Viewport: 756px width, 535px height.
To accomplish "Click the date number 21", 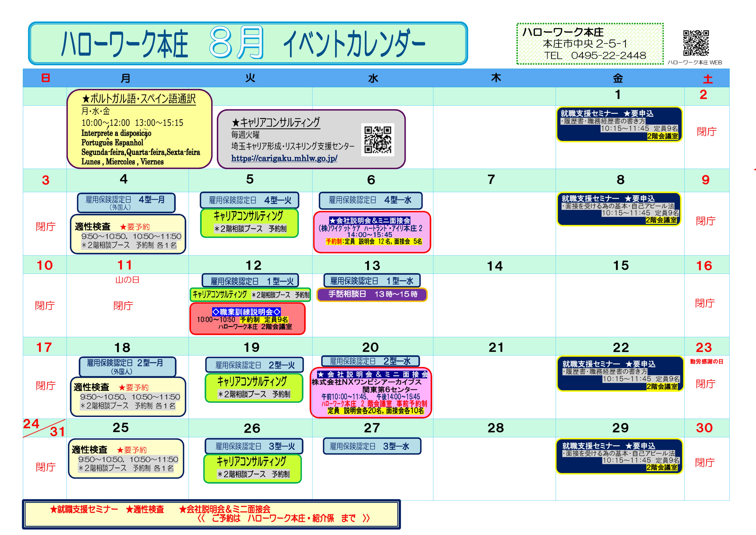I will click(x=496, y=348).
